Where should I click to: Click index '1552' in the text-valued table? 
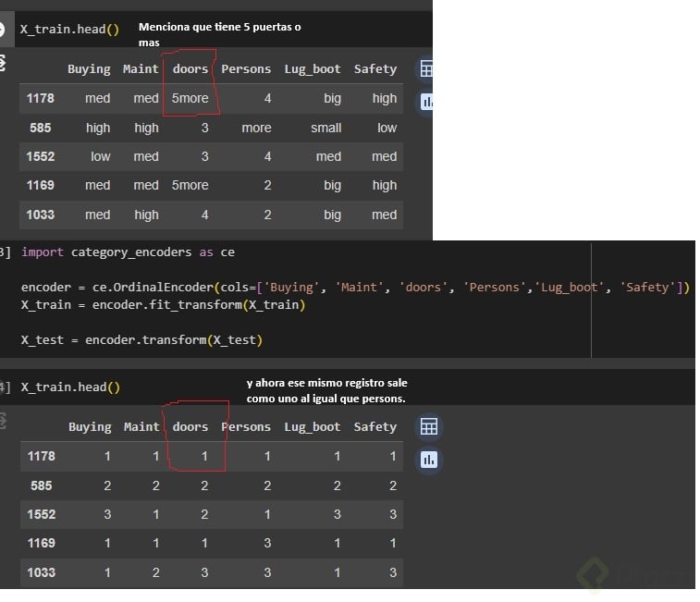(40, 157)
